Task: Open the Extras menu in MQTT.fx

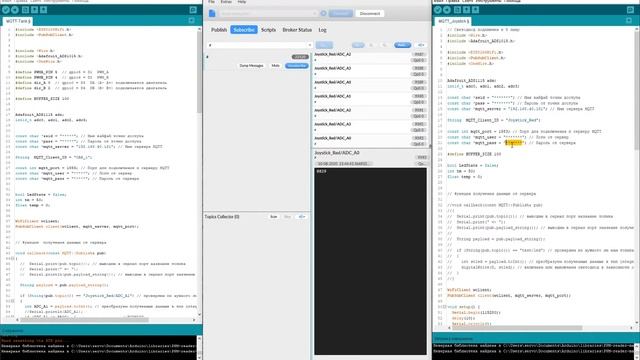Action: pos(226,2)
